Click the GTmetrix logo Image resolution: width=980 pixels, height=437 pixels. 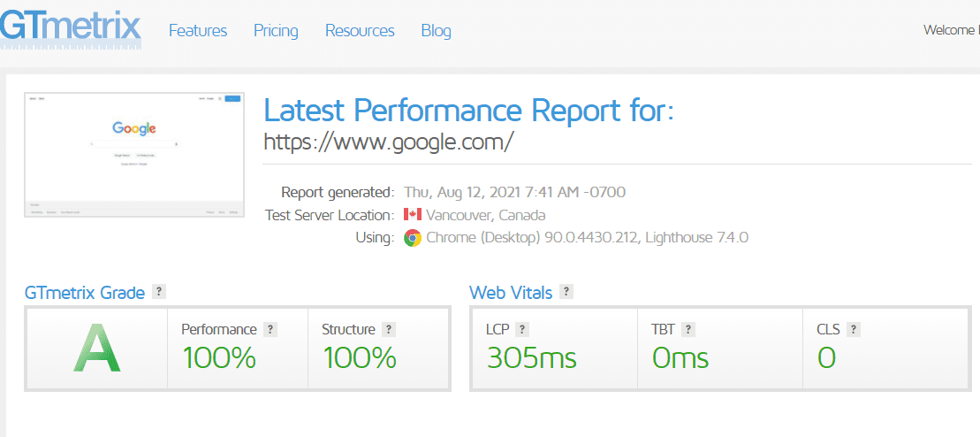coord(71,28)
